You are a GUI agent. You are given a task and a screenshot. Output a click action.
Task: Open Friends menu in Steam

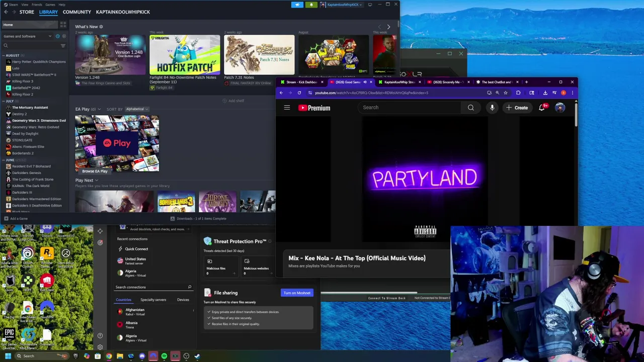(37, 5)
